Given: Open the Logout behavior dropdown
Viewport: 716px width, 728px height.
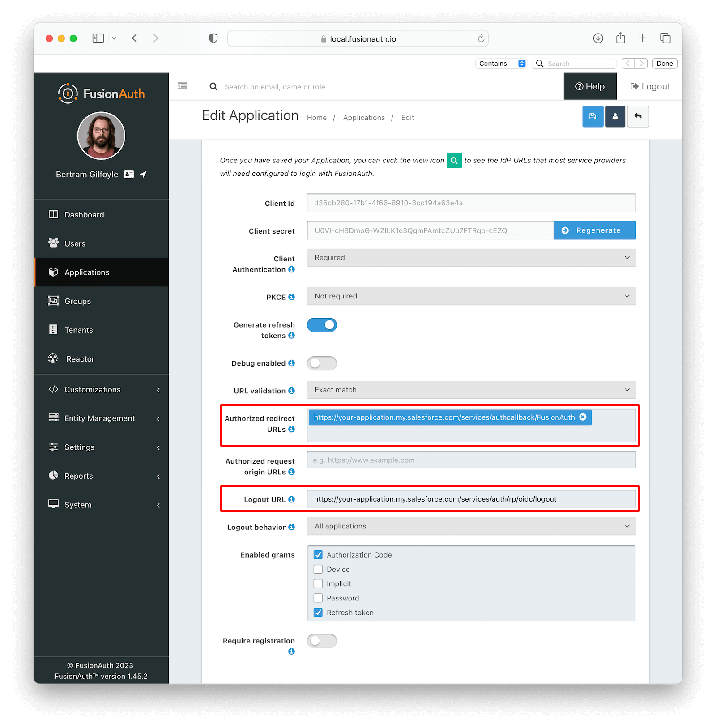Looking at the screenshot, I should point(471,526).
